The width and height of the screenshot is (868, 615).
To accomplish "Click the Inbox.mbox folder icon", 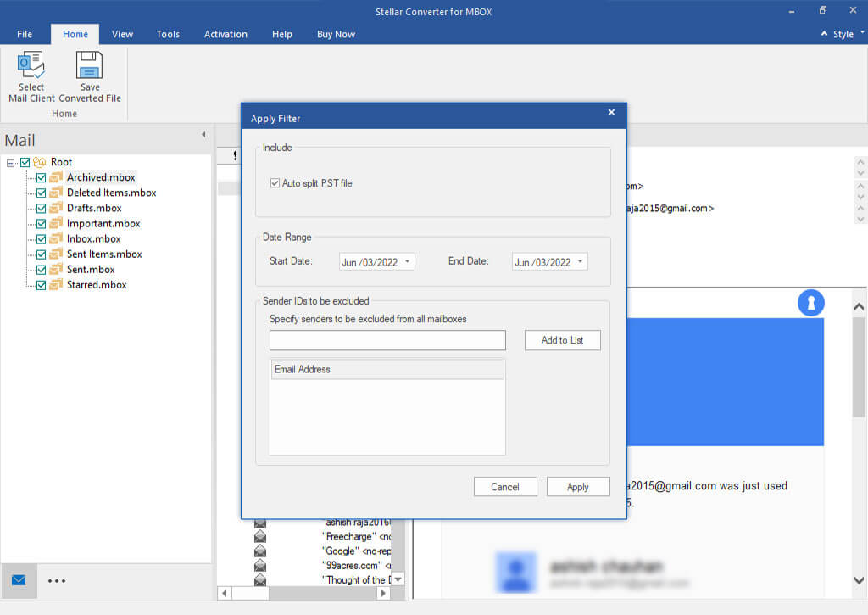I will pos(55,239).
